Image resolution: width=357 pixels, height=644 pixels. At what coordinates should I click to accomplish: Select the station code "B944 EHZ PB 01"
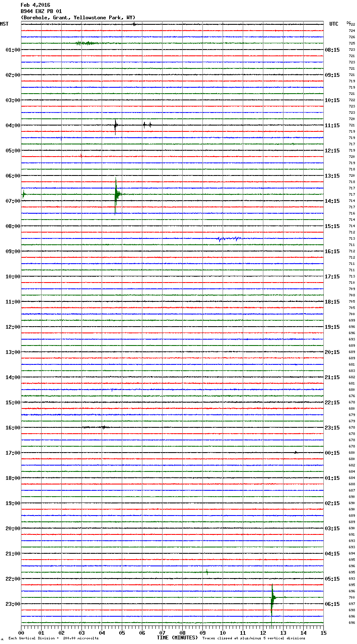pos(41,11)
